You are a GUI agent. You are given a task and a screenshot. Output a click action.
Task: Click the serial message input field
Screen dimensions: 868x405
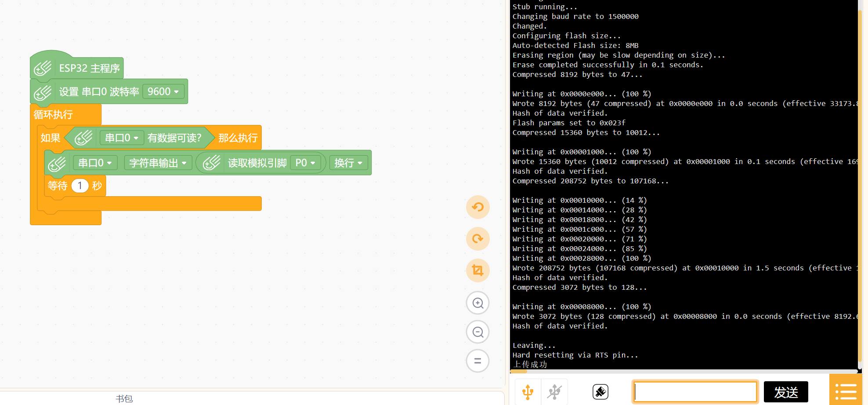point(695,391)
